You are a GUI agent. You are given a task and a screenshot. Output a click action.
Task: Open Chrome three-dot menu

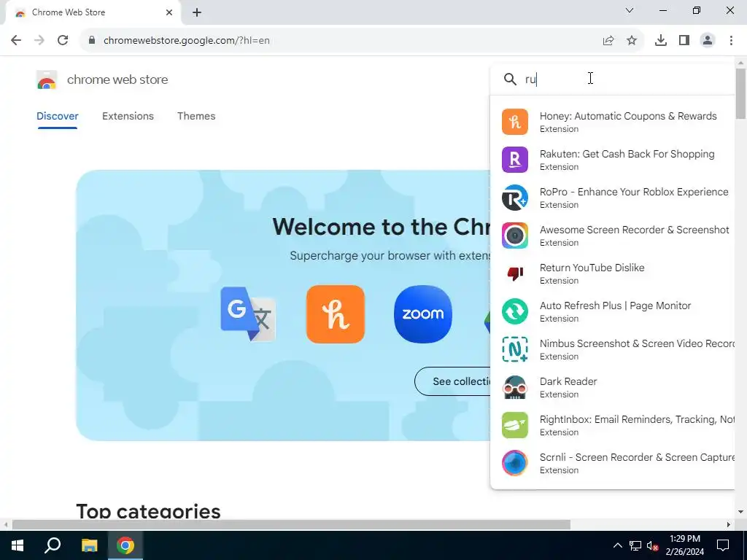click(x=731, y=41)
